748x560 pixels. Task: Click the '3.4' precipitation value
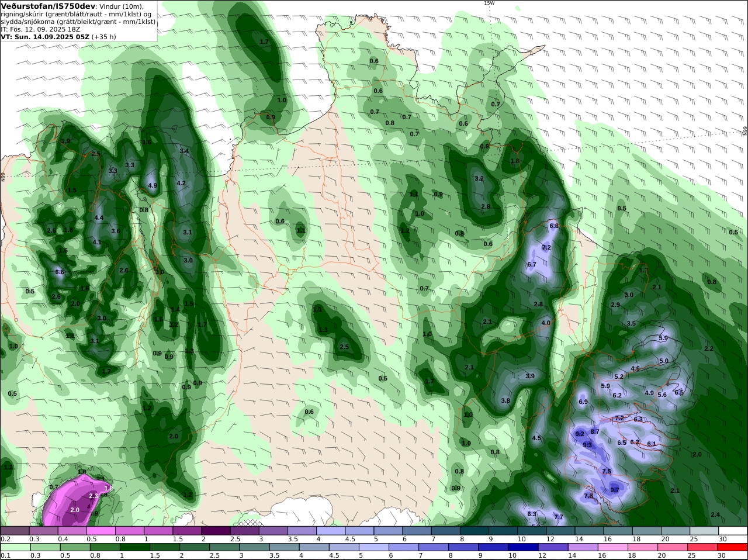[x=184, y=151]
